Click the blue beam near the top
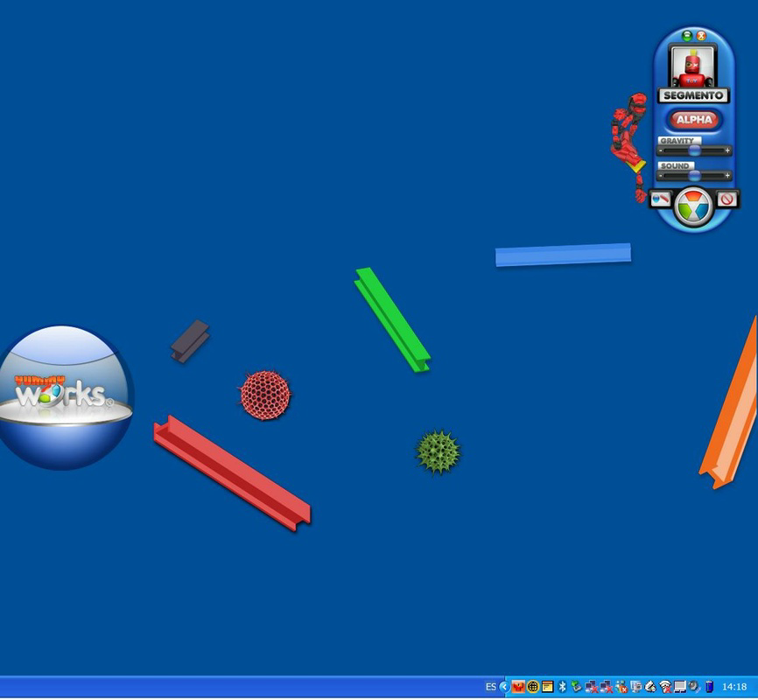The image size is (758, 700). click(x=563, y=255)
